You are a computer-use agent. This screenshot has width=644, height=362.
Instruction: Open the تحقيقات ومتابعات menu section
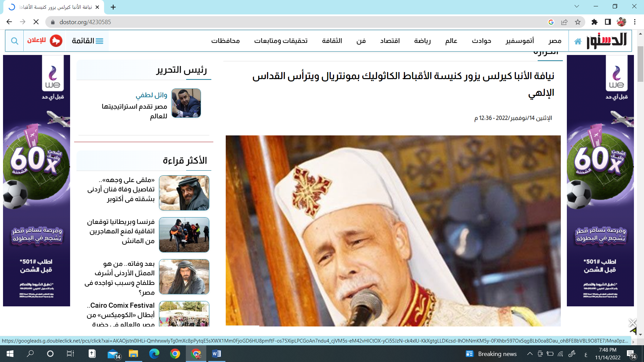pyautogui.click(x=281, y=41)
